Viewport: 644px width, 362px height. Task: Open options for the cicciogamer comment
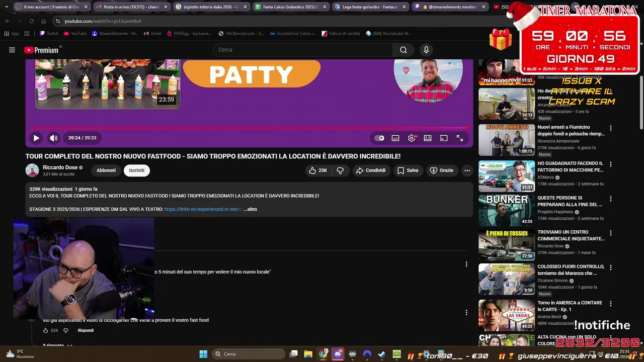click(466, 312)
